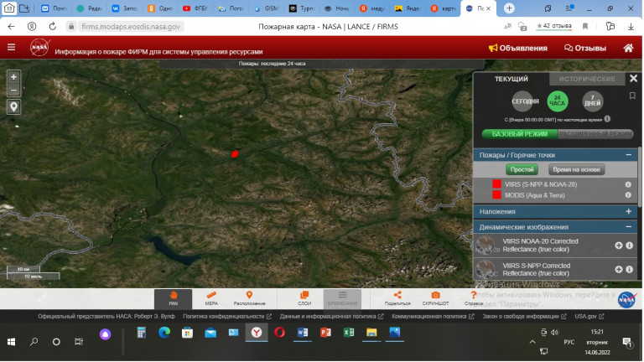Click the address bar firms.modaps.eosdis.nasa.gov
Screen dimensions: 644x362
pos(131,27)
